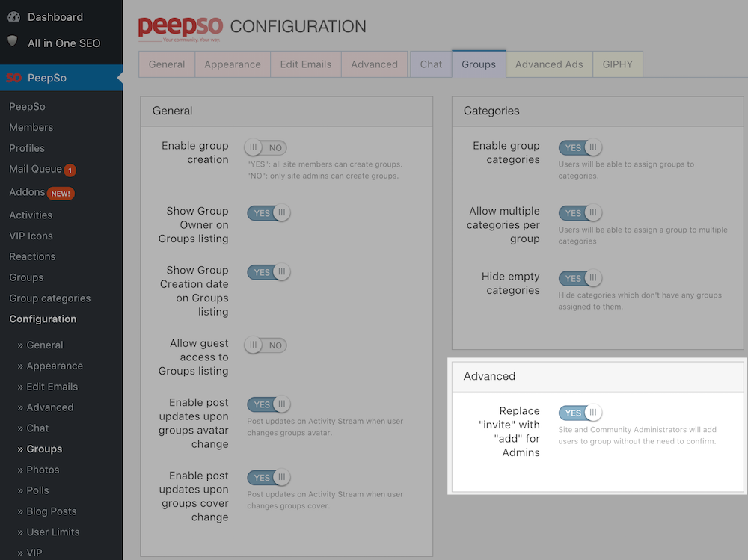748x560 pixels.
Task: Click the CONFIGURATION page title
Action: (x=298, y=27)
